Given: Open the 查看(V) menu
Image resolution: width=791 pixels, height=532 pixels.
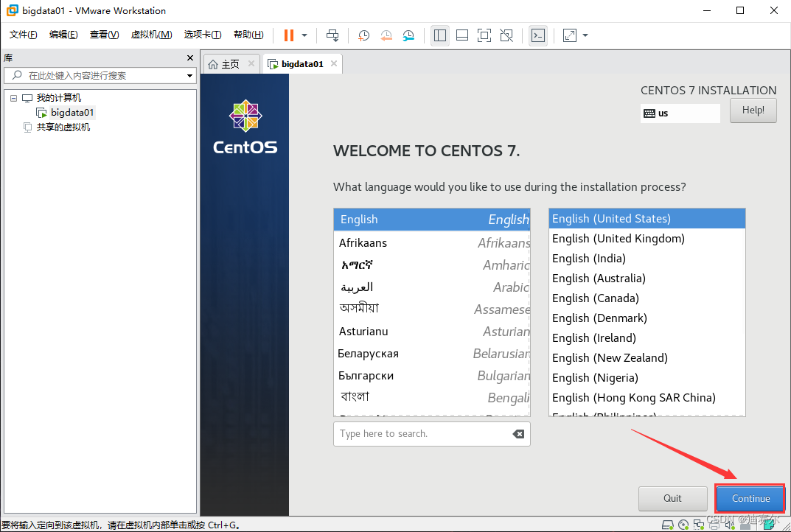Looking at the screenshot, I should pos(105,35).
